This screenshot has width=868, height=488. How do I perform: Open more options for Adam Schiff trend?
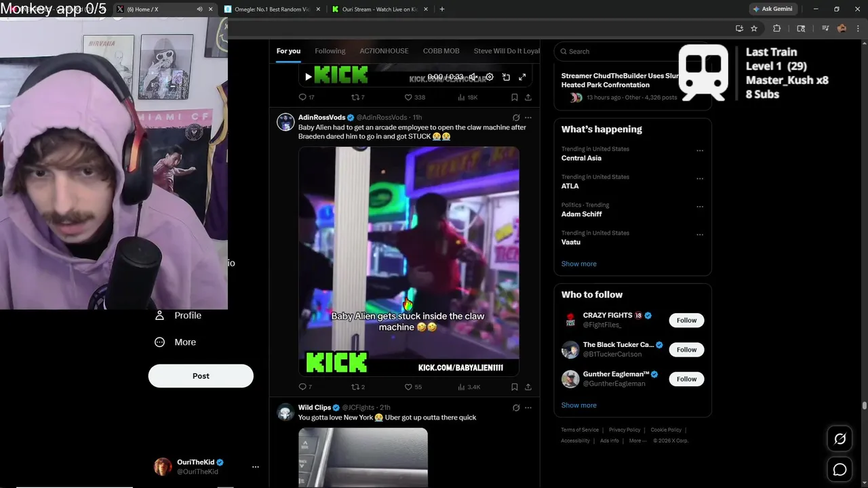coord(700,207)
